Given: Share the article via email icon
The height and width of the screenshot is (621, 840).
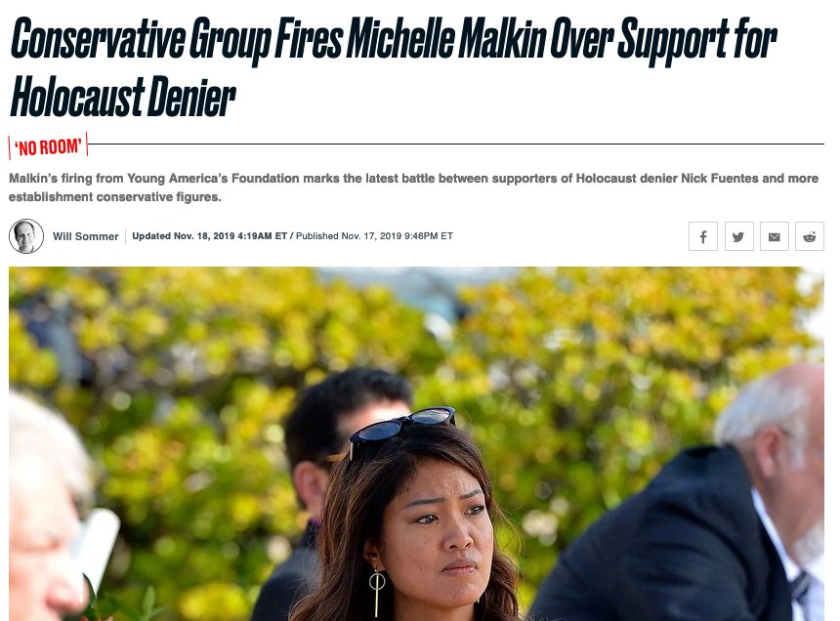Looking at the screenshot, I should point(775,236).
